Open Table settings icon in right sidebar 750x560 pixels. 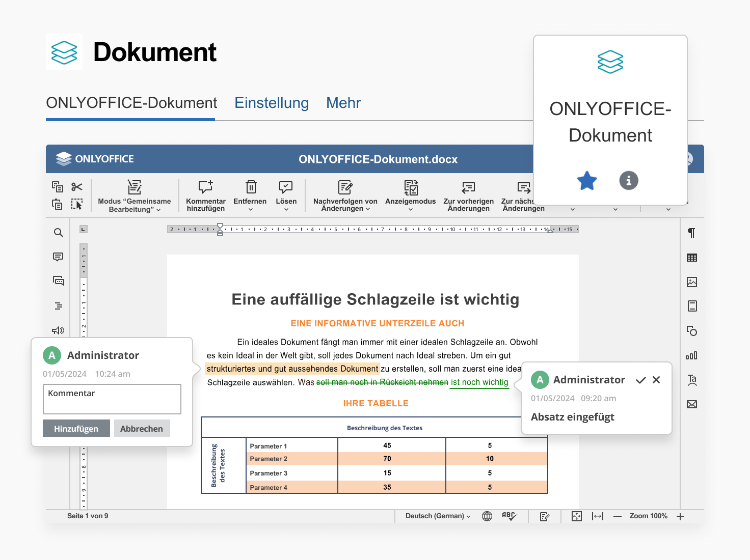point(692,258)
